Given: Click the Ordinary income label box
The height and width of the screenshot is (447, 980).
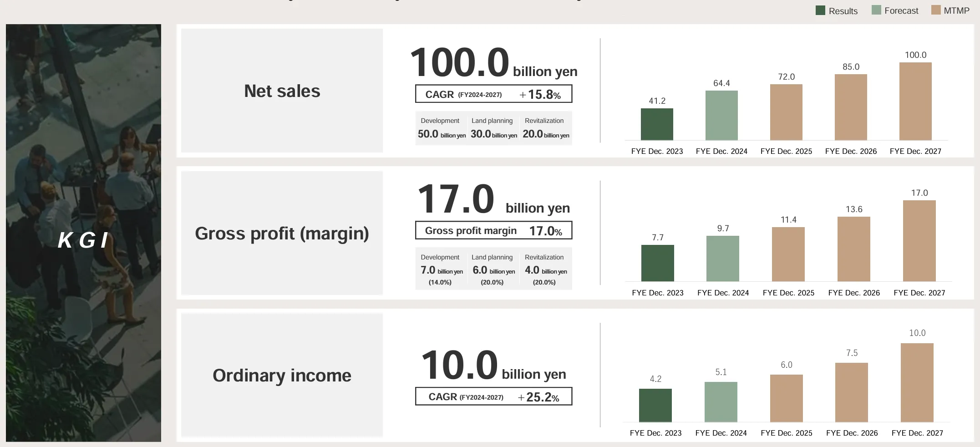Looking at the screenshot, I should point(282,375).
